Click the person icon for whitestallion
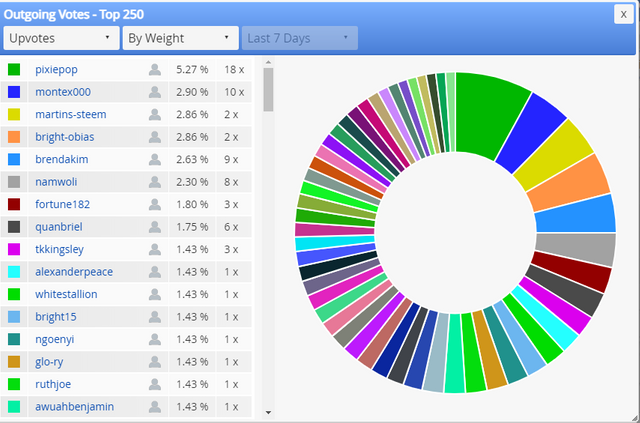This screenshot has height=423, width=640. point(155,294)
